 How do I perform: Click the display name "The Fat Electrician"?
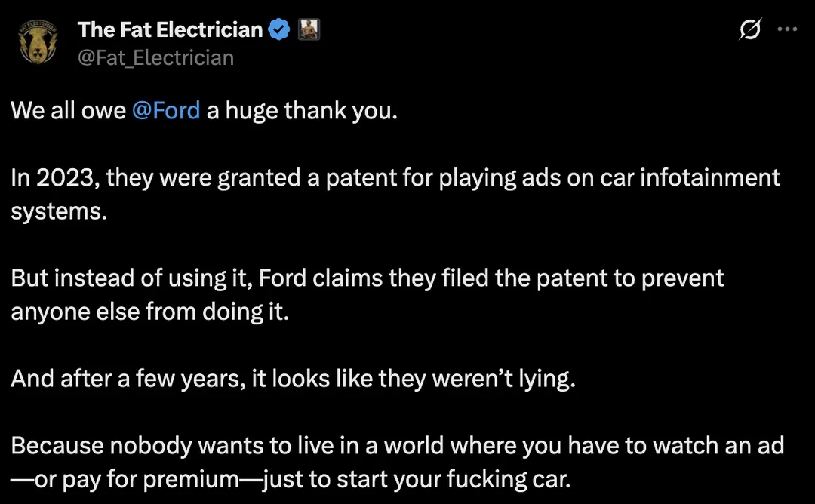170,29
